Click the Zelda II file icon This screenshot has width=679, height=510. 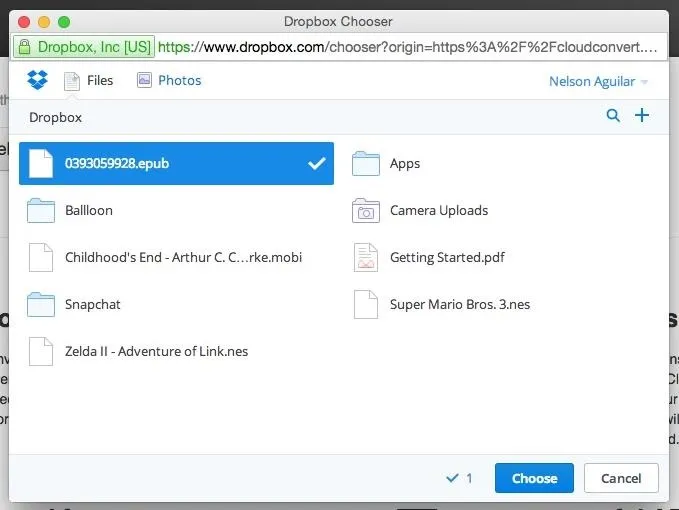pos(41,351)
